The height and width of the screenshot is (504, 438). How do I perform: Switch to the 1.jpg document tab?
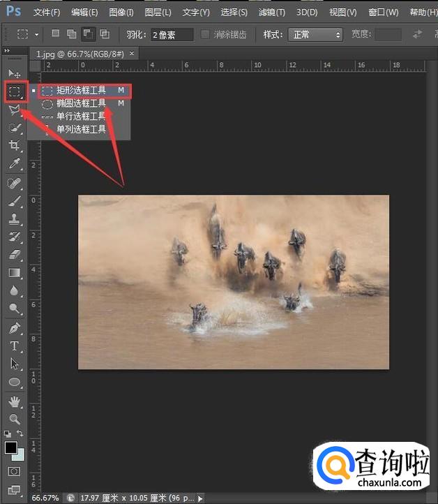80,54
